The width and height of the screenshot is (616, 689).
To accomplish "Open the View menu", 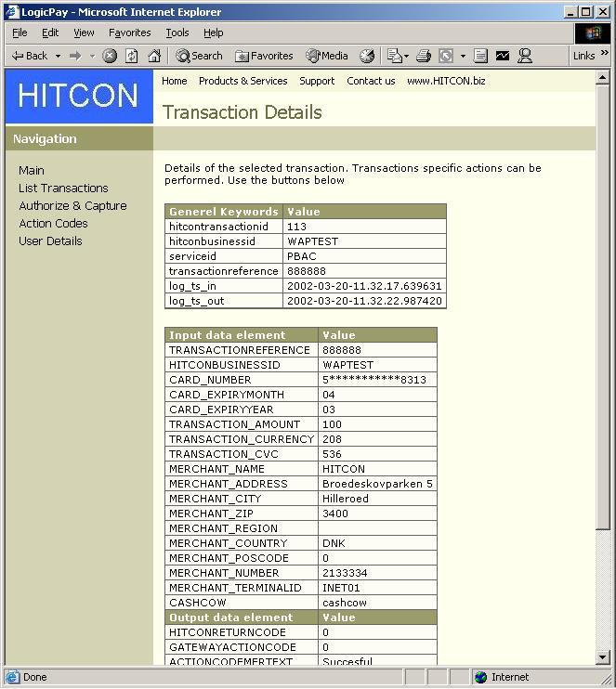I will tap(84, 32).
